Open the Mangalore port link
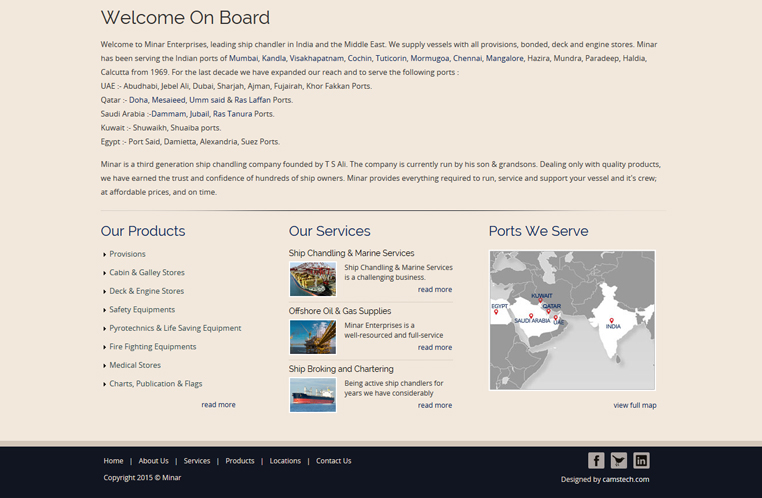Viewport: 762px width, 498px height. [x=504, y=58]
